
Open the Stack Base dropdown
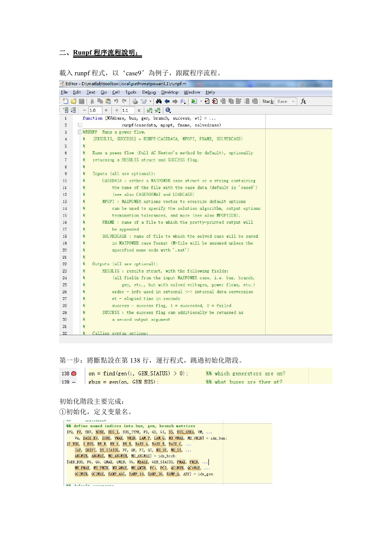pos(286,102)
